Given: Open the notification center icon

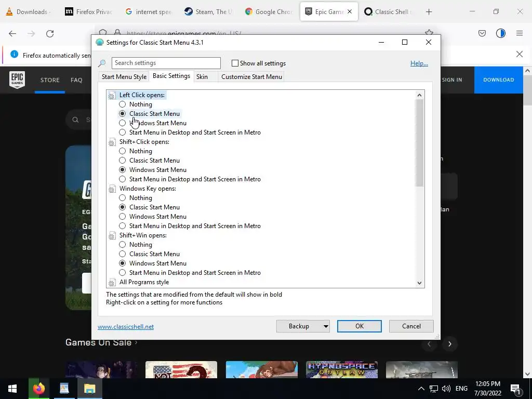Looking at the screenshot, I should (x=516, y=389).
